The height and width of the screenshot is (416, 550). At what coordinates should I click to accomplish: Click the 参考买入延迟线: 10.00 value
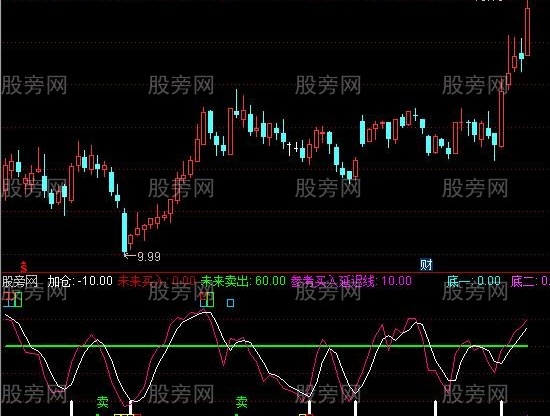tap(351, 281)
